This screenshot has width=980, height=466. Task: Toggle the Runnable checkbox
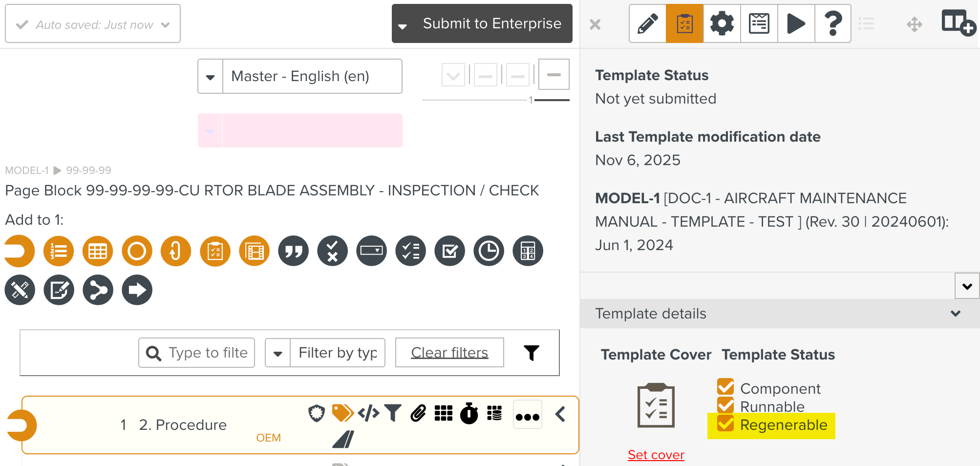click(725, 405)
